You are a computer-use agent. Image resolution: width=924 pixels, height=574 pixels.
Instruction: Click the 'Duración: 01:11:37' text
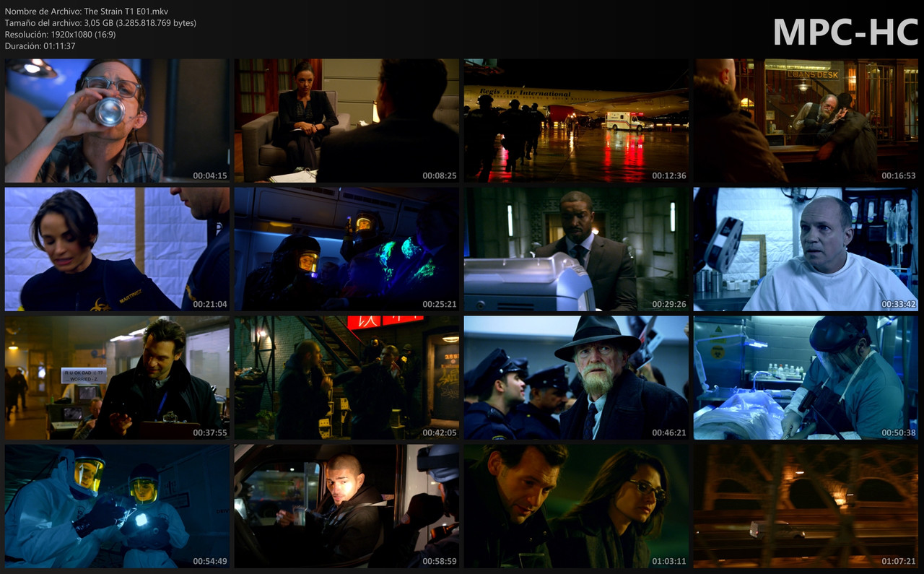(40, 46)
